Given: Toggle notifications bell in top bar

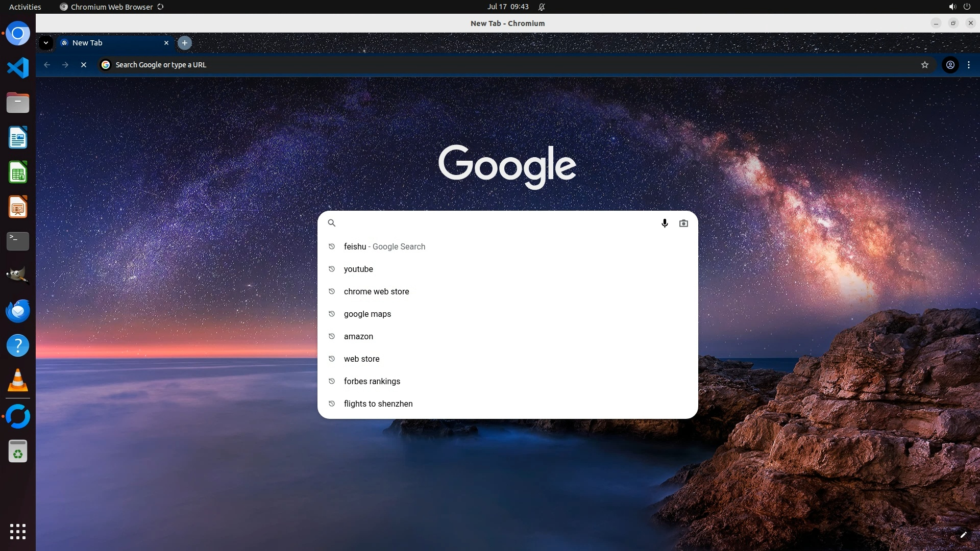Looking at the screenshot, I should [542, 7].
